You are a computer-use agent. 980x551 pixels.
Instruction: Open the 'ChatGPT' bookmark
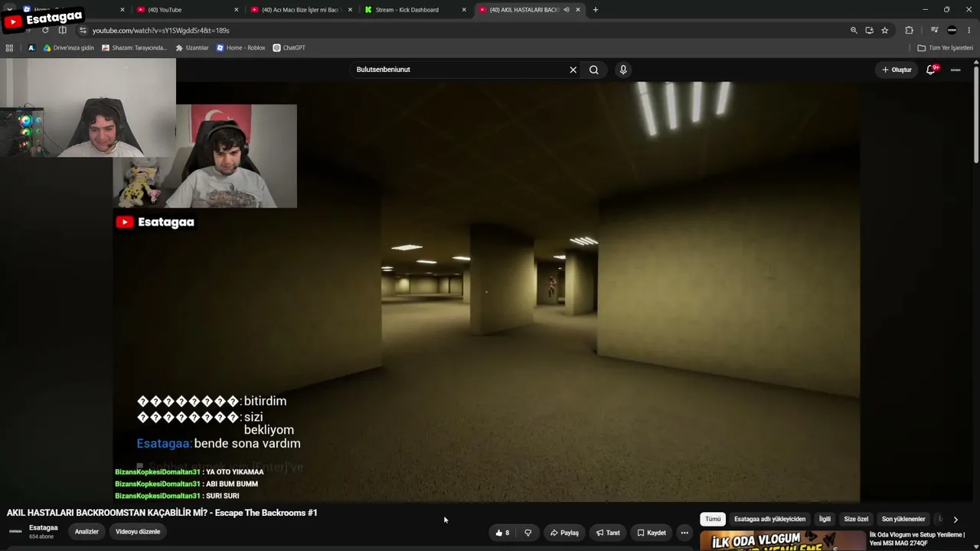point(289,47)
